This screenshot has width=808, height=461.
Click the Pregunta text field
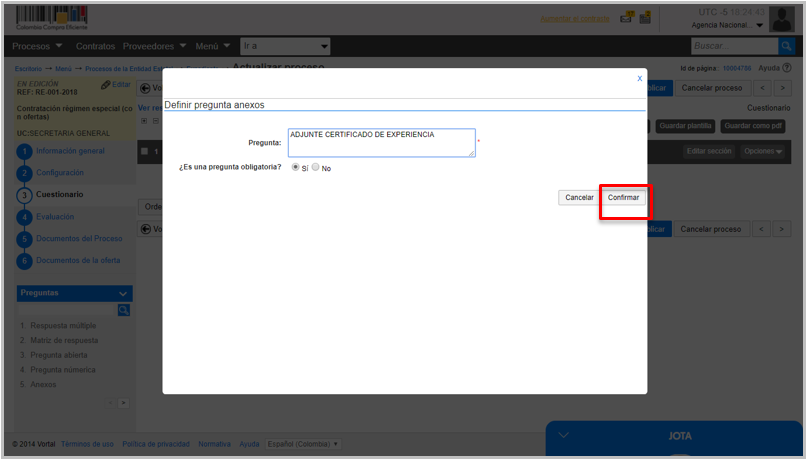[x=381, y=143]
